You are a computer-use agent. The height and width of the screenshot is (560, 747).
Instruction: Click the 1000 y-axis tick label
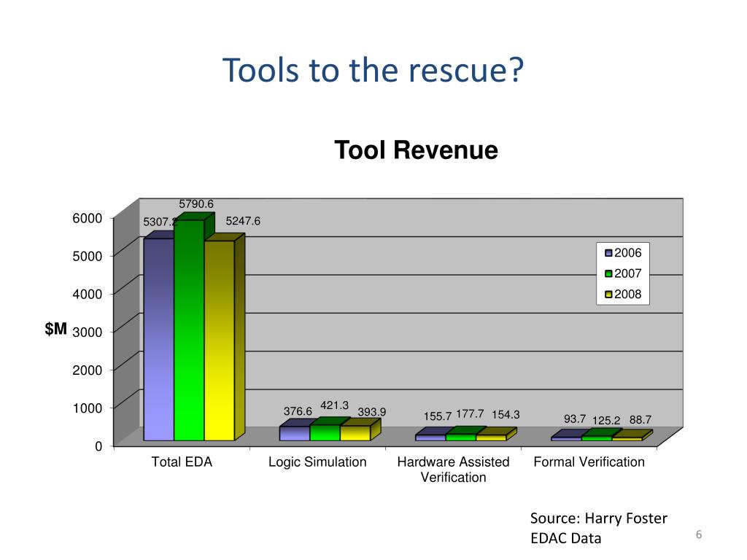[x=88, y=408]
